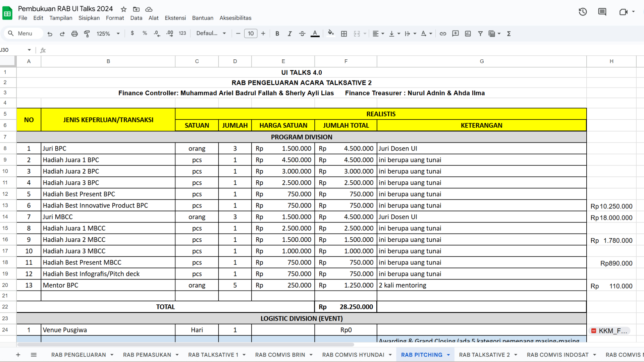Decrease font size with minus button

[x=238, y=34]
